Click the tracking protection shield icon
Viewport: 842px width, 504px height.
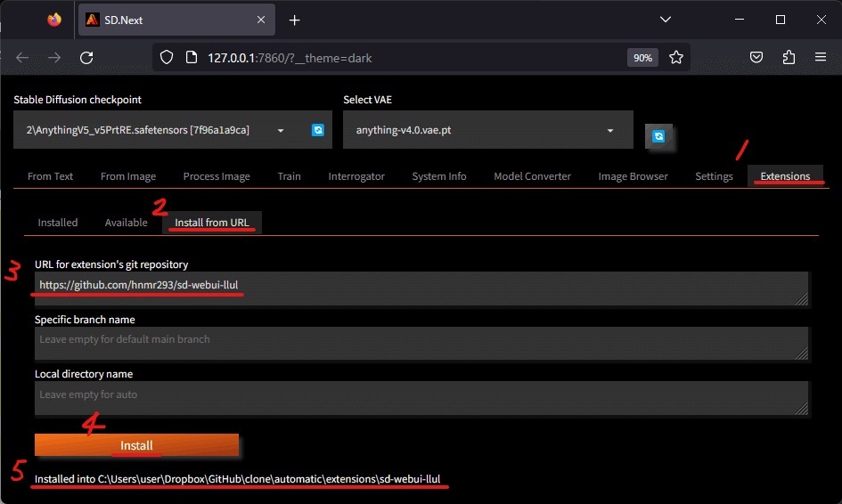click(167, 57)
